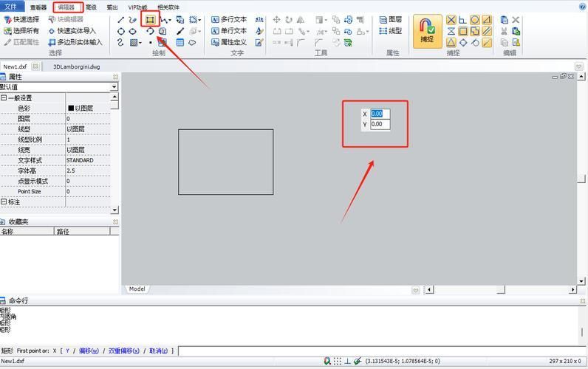This screenshot has width=588, height=369.
Task: Select the Rectangle draw tool
Action: click(150, 19)
